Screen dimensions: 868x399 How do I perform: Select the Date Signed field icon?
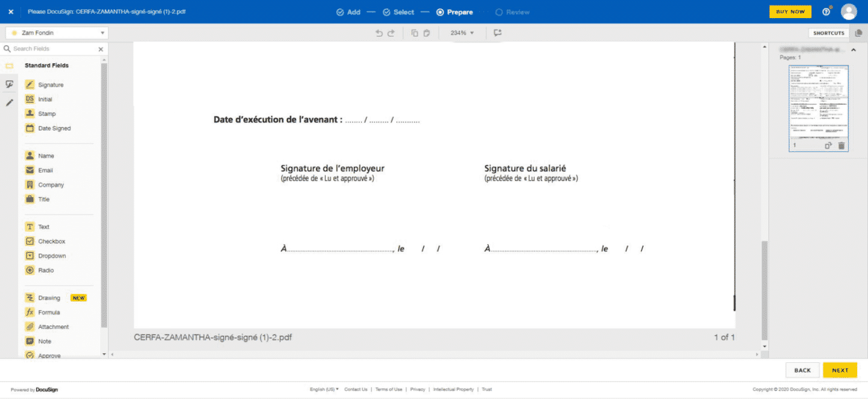tap(30, 128)
